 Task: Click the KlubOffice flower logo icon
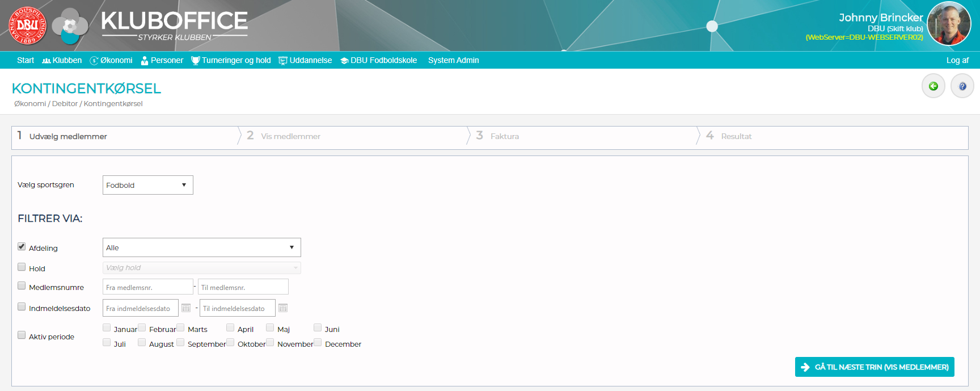point(70,26)
